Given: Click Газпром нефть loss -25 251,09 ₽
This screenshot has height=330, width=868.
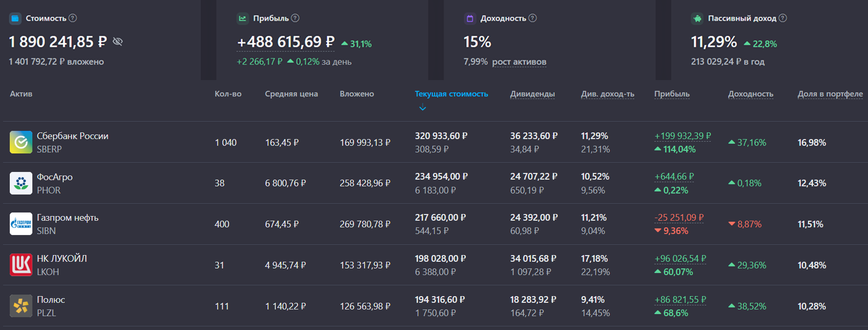Looking at the screenshot, I should 679,218.
